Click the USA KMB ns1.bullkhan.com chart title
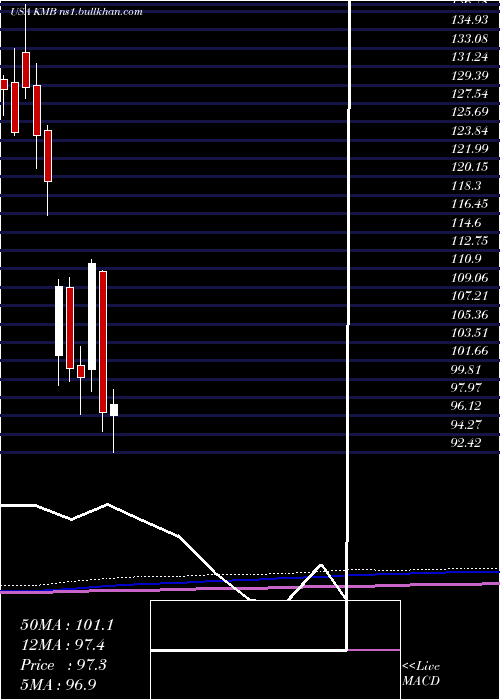This screenshot has width=500, height=700. (76, 12)
